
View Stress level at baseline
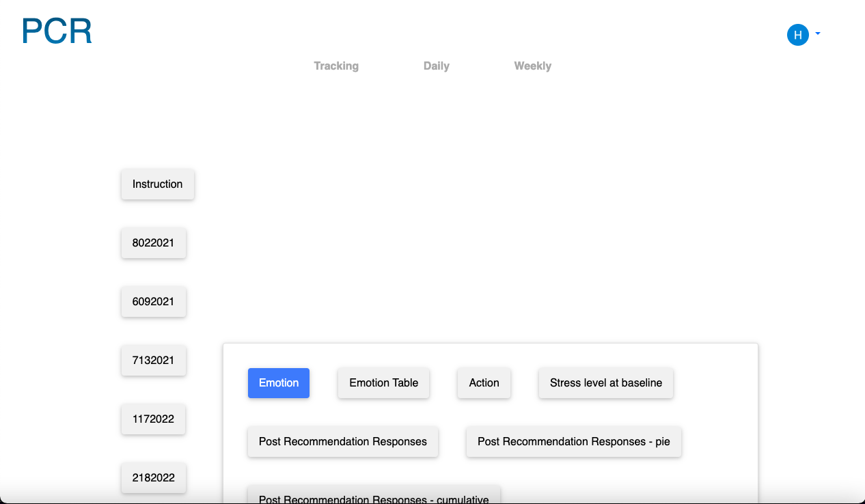(x=606, y=383)
